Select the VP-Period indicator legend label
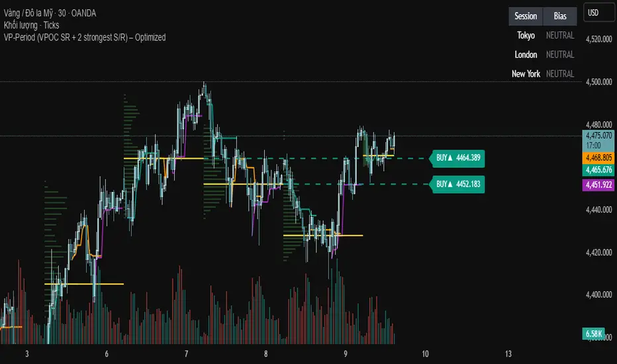Viewport: 617px width, 364px height. [83, 37]
